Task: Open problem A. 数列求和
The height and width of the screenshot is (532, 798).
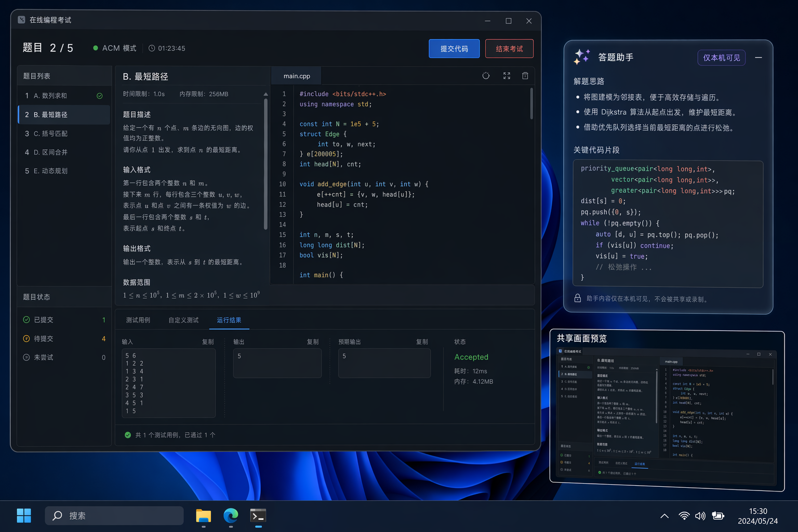Action: click(64, 96)
